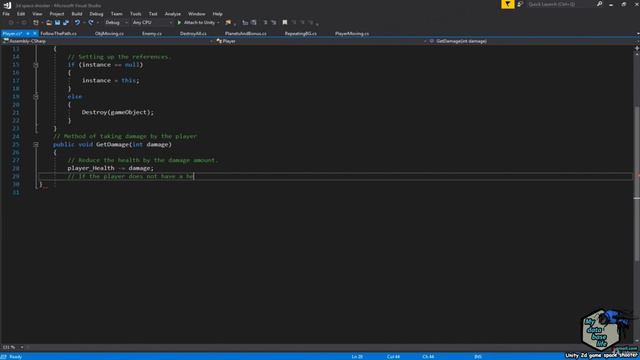The width and height of the screenshot is (640, 360).
Task: Click the Attach to Unity button
Action: pos(196,22)
